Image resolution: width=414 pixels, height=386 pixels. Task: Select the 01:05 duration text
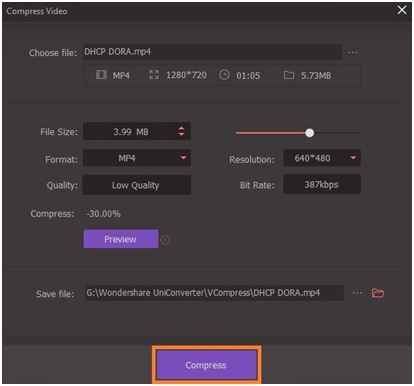(x=248, y=76)
